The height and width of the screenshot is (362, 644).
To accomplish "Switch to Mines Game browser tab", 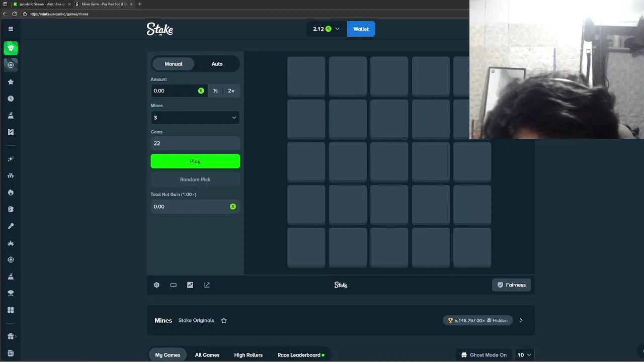I will point(103,4).
